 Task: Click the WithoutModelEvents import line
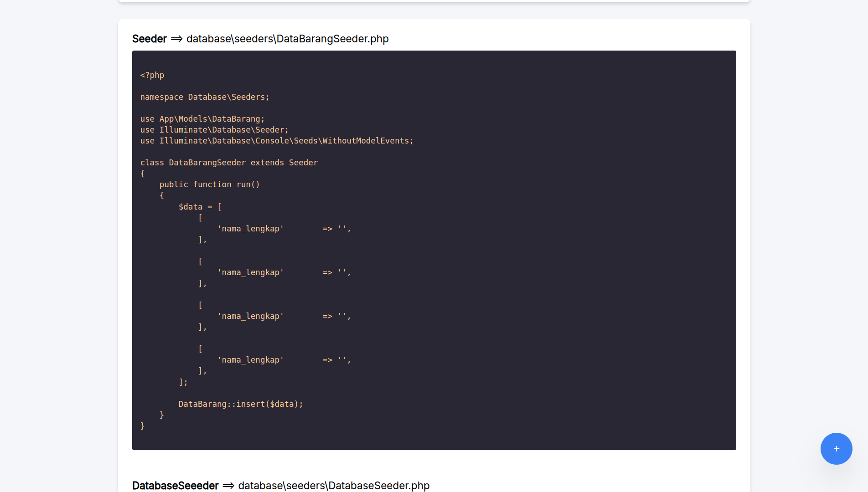[277, 141]
